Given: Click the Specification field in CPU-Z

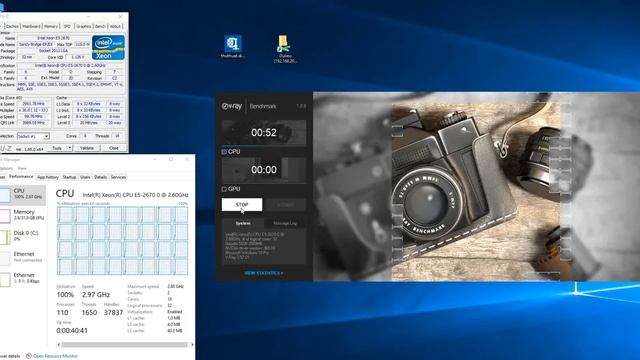Looking at the screenshot, I should 70,65.
